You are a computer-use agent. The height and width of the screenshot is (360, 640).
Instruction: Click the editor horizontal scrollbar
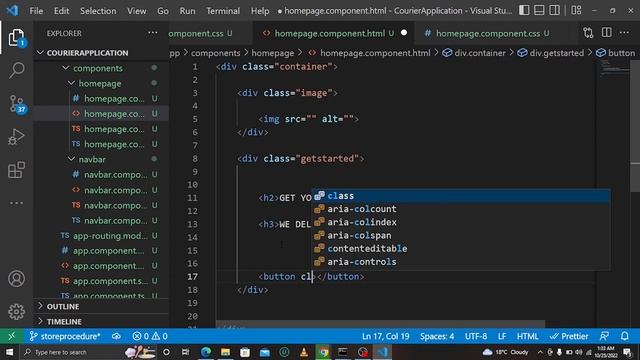(x=380, y=324)
